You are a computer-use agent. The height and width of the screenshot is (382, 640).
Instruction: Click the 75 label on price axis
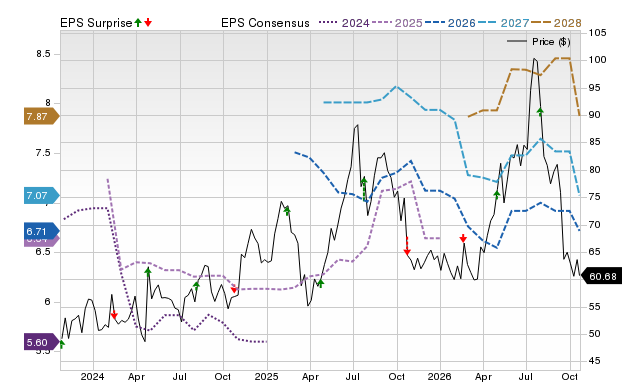[x=594, y=197]
